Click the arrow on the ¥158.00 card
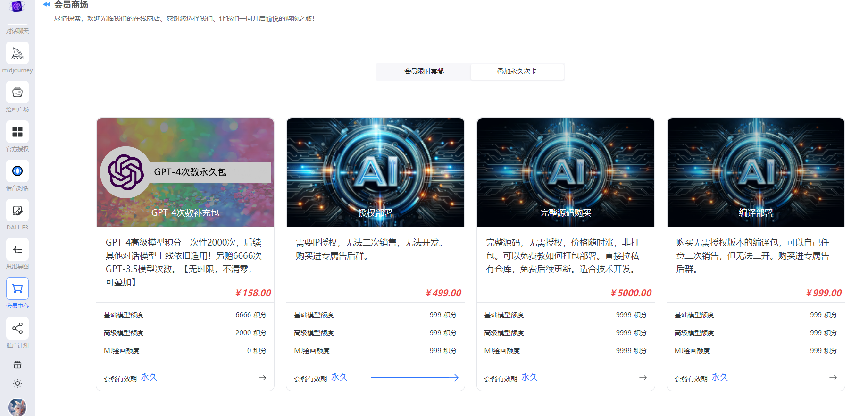This screenshot has height=416, width=868. click(x=262, y=378)
